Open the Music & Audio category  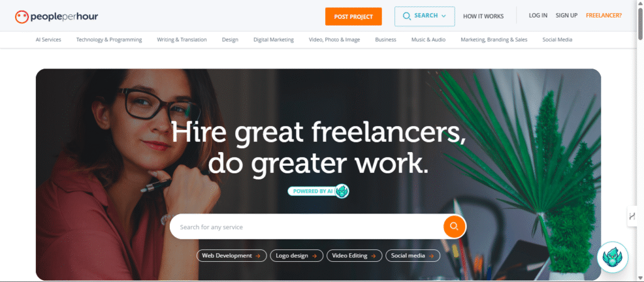coord(428,40)
